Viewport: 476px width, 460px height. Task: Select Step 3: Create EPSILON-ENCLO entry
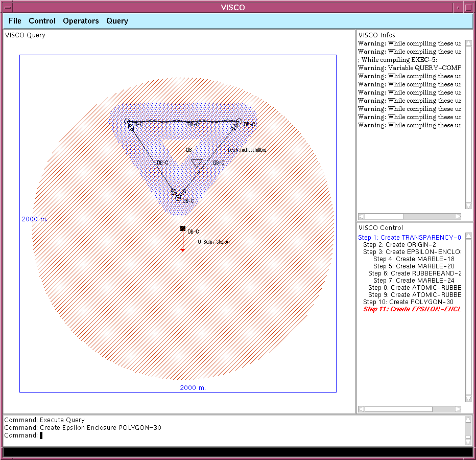(412, 252)
